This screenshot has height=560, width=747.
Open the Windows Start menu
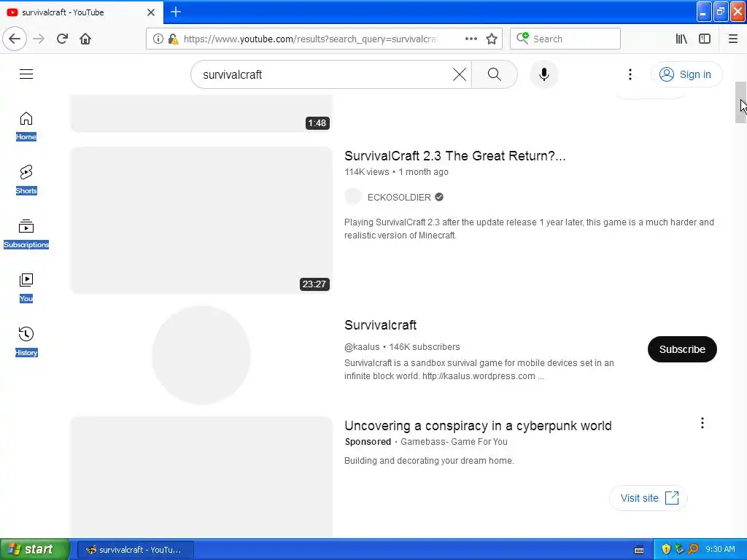point(34,549)
